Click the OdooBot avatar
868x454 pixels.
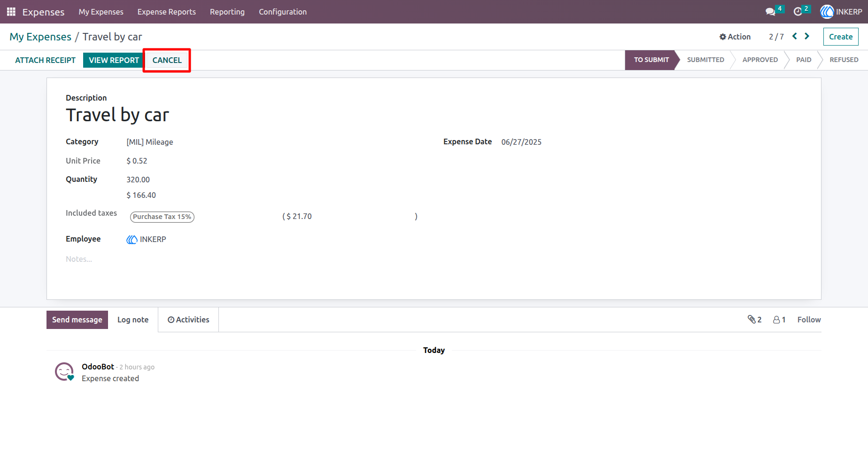pyautogui.click(x=64, y=371)
